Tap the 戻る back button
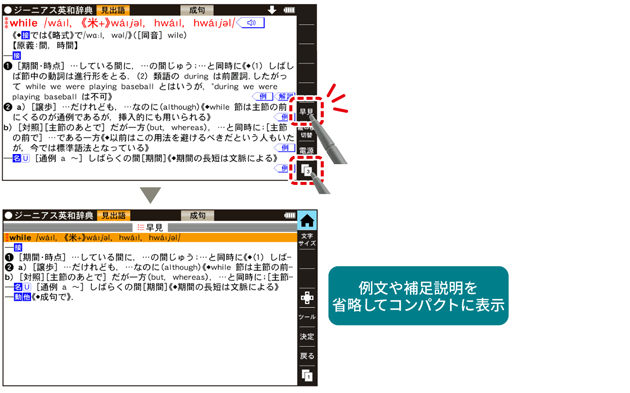Screen dimensions: 630x393 (307, 356)
